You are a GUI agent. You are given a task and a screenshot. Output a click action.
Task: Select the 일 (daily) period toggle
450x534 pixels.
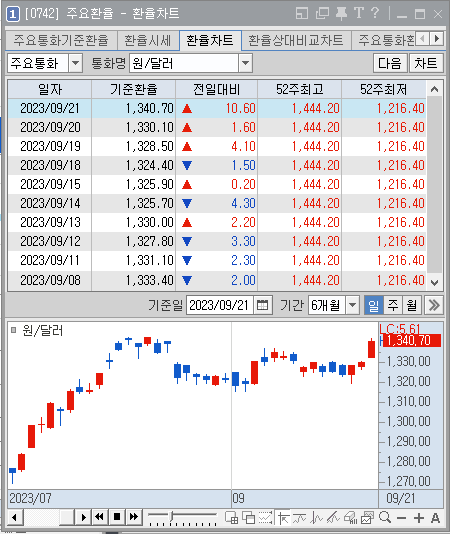(x=374, y=305)
